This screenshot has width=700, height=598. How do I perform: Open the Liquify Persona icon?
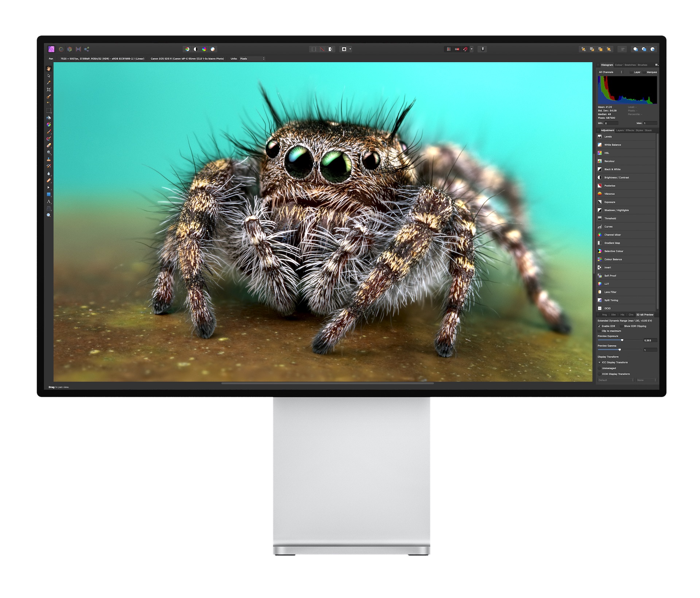61,49
